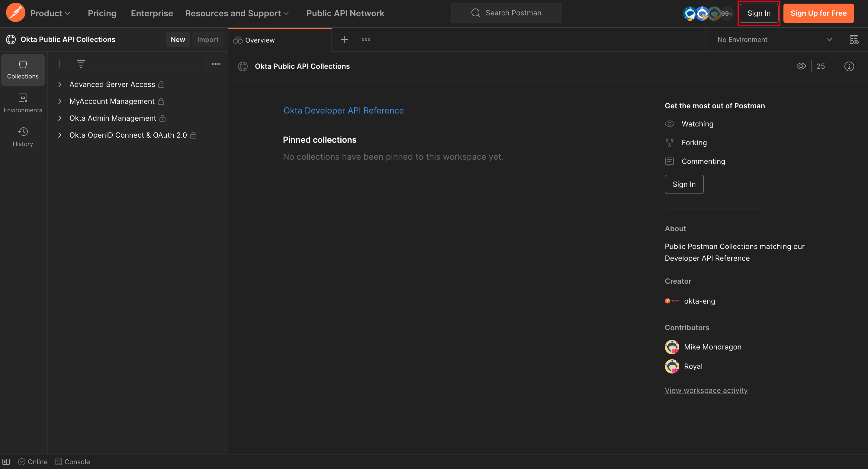Open Okta Developer API Reference link

click(343, 110)
